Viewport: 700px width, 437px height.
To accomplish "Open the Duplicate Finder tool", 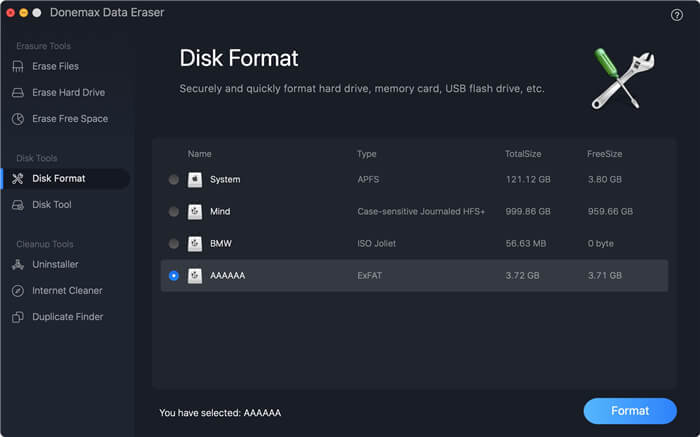I will coord(67,317).
